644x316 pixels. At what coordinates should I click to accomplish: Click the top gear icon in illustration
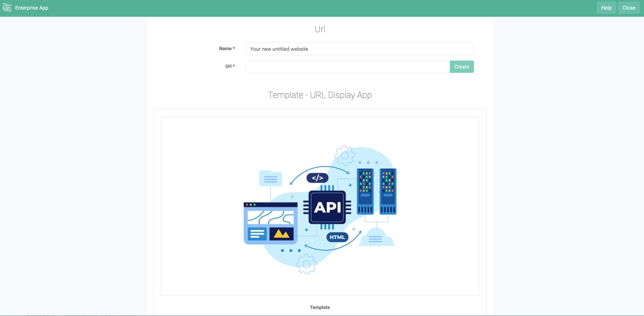tap(345, 155)
